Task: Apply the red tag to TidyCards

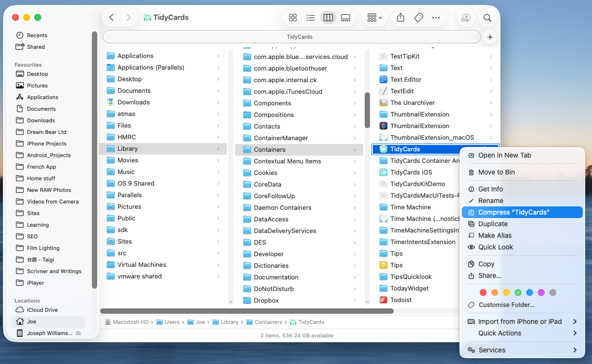Action: tap(483, 292)
